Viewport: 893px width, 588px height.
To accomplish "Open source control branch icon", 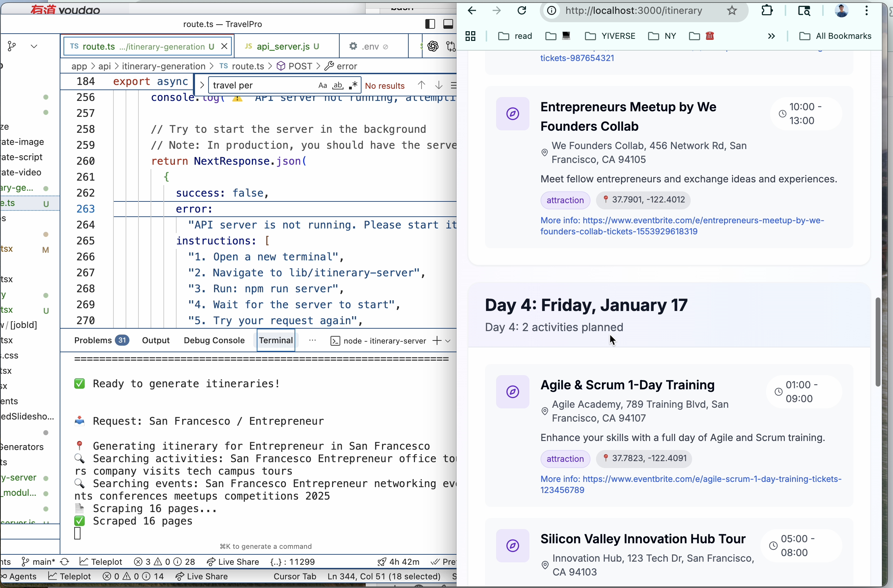I will point(12,46).
